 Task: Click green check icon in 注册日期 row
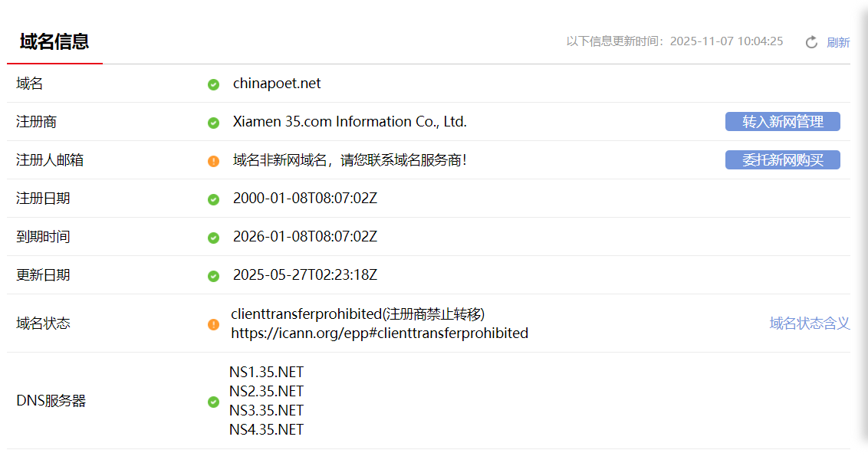click(x=214, y=199)
